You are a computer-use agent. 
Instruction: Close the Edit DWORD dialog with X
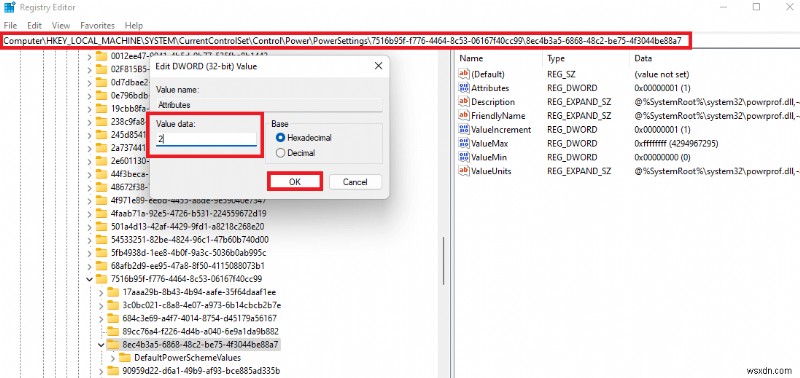[x=378, y=66]
